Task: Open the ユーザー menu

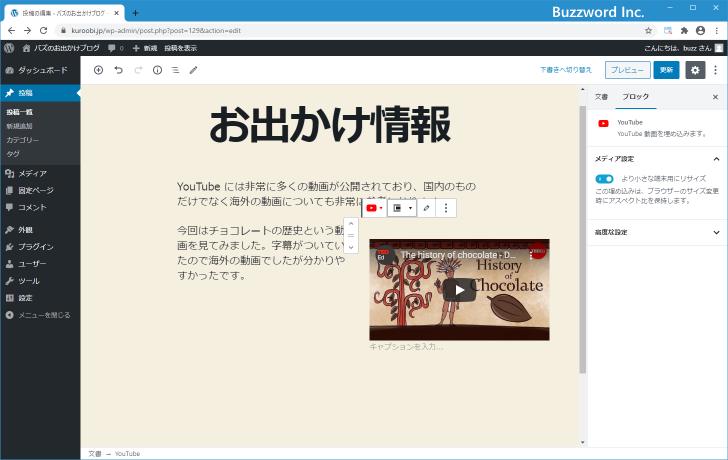Action: [x=40, y=264]
